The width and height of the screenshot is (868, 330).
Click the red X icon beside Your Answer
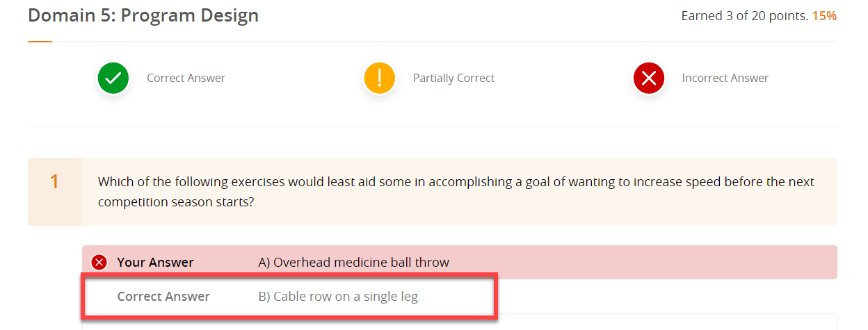click(x=99, y=262)
